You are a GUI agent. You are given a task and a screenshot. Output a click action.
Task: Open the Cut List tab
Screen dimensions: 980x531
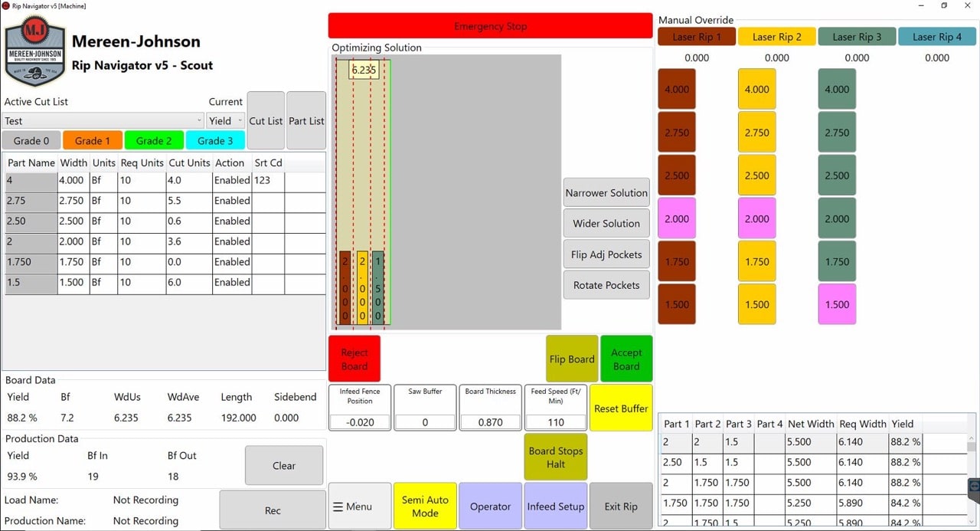click(266, 121)
